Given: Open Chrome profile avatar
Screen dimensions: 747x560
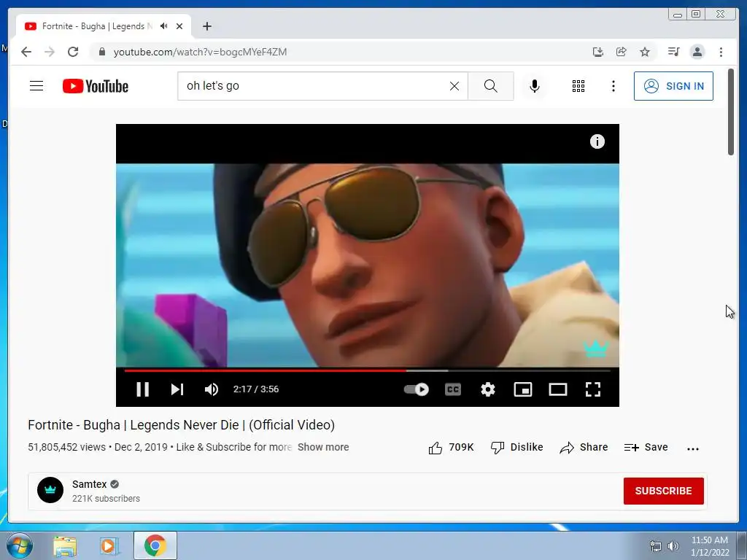Looking at the screenshot, I should click(697, 52).
